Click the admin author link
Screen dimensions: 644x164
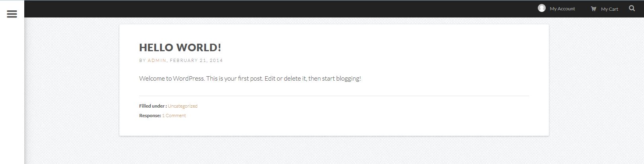157,60
